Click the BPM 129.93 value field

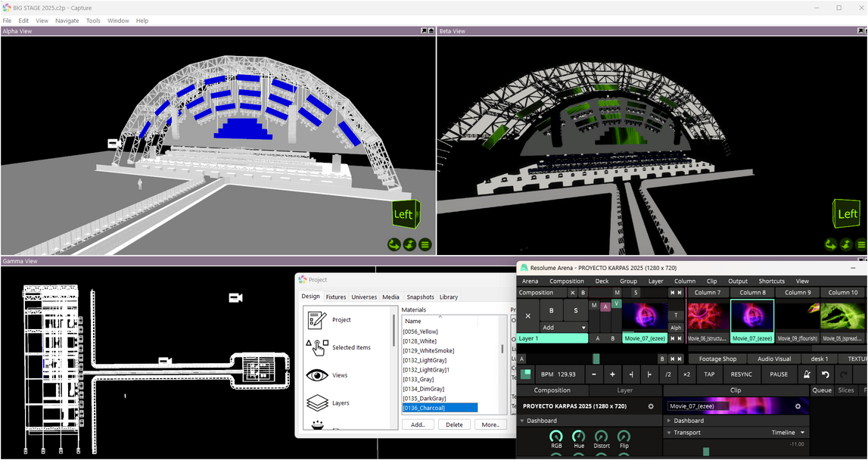click(558, 375)
